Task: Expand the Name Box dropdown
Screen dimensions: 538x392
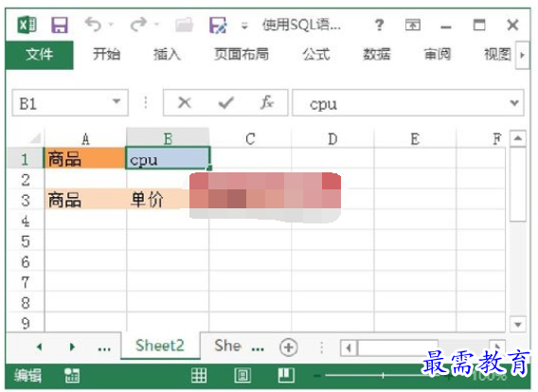Action: click(x=117, y=102)
